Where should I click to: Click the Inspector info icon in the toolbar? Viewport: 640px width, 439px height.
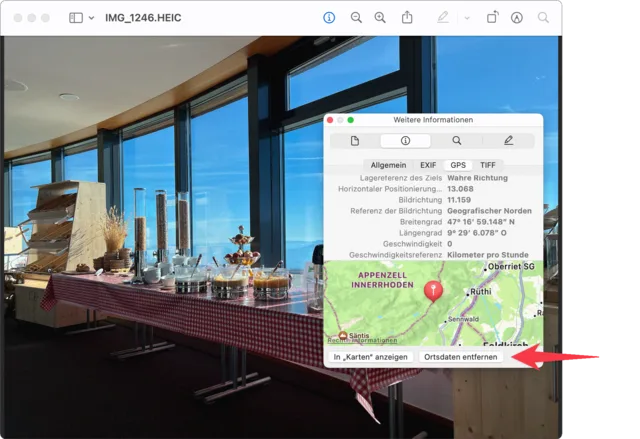click(329, 18)
